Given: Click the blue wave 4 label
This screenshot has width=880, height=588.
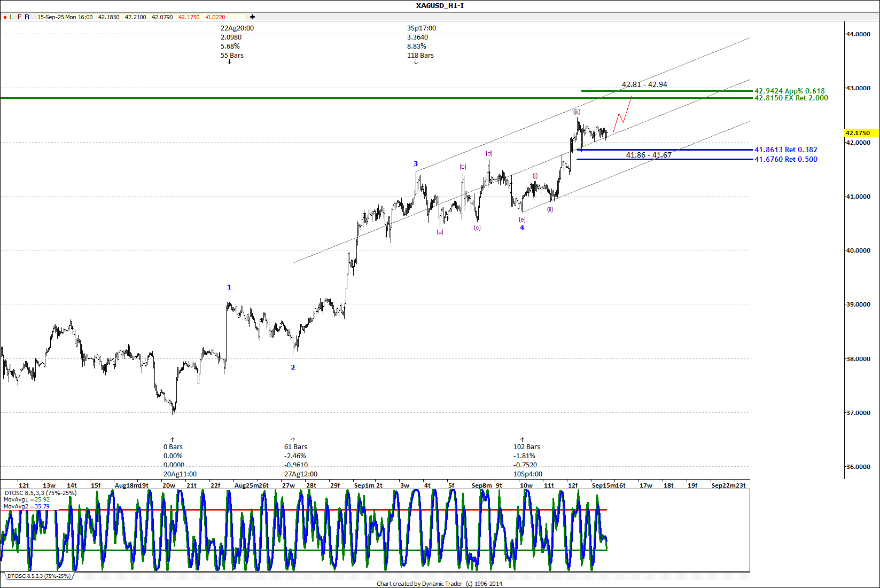Looking at the screenshot, I should click(x=522, y=228).
